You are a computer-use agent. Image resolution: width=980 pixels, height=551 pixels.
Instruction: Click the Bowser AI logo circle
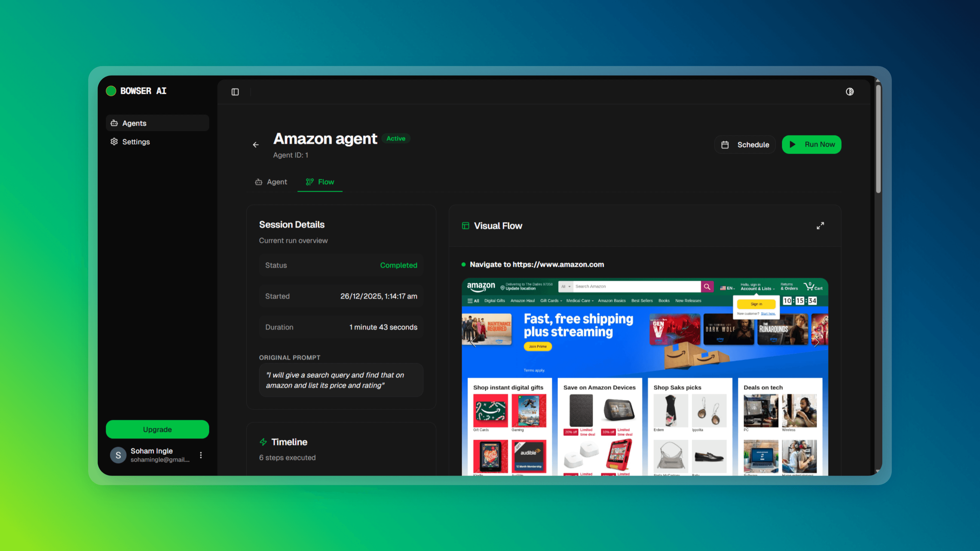111,91
